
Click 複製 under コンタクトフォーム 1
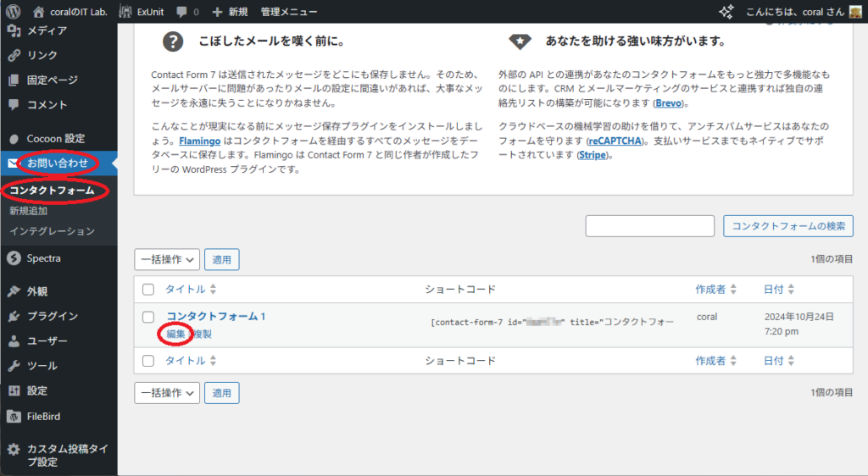(x=202, y=334)
